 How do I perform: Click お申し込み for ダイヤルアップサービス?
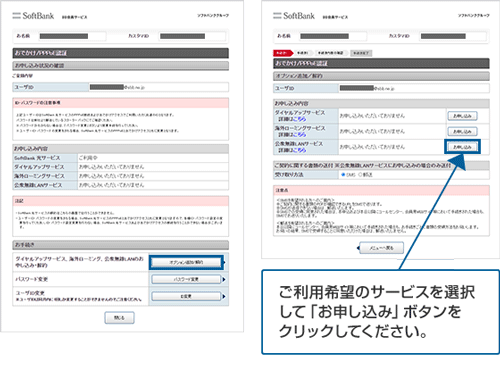coord(462,116)
